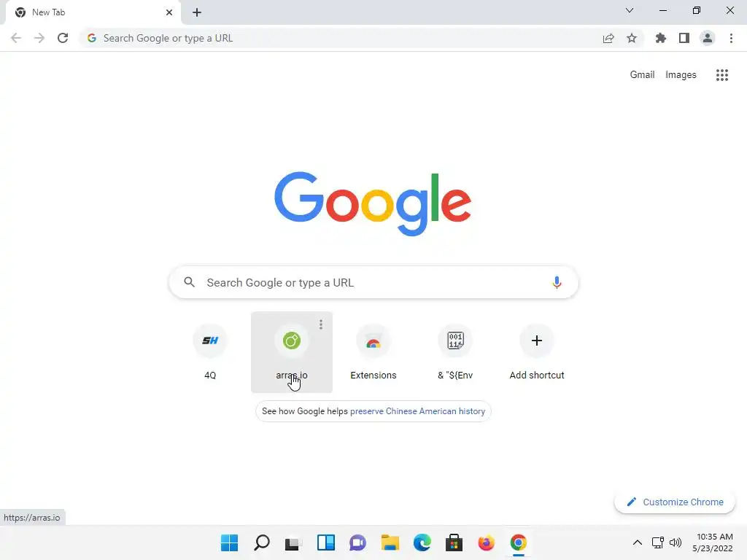Open a new tab with plus button
Image resolution: width=747 pixels, height=560 pixels.
click(197, 12)
